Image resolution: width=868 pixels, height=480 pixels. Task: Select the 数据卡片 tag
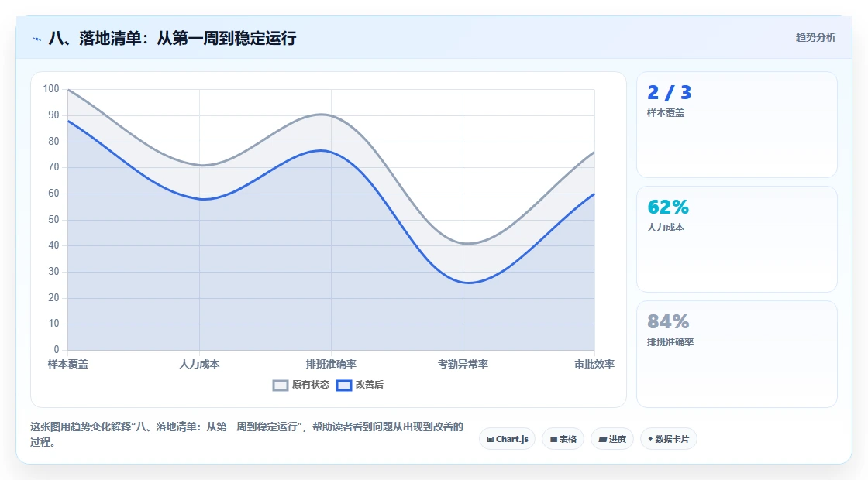pos(669,439)
